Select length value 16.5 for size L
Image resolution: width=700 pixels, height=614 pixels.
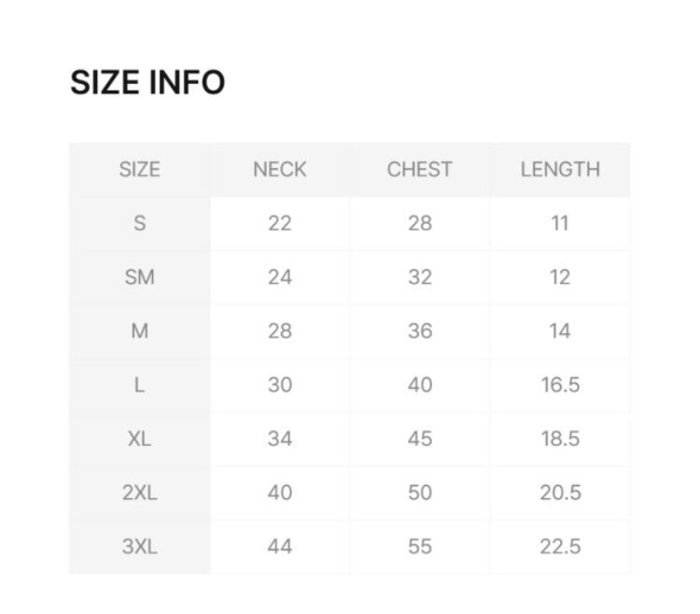[x=560, y=384]
